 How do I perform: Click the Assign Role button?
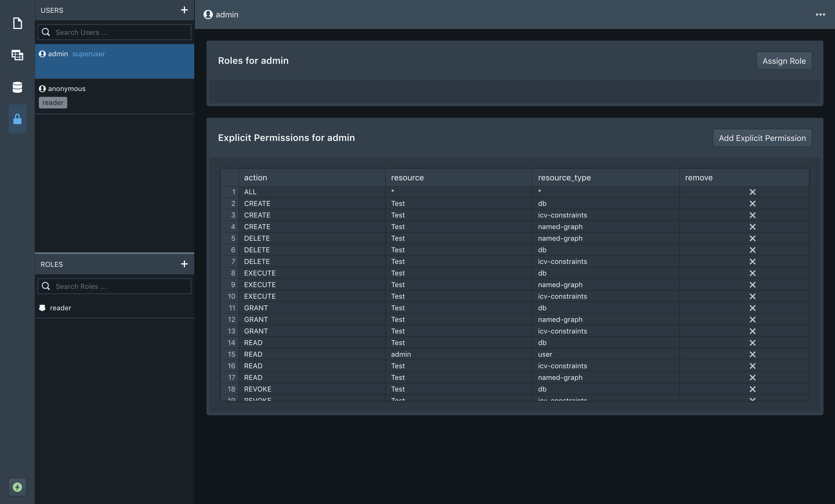(x=784, y=61)
